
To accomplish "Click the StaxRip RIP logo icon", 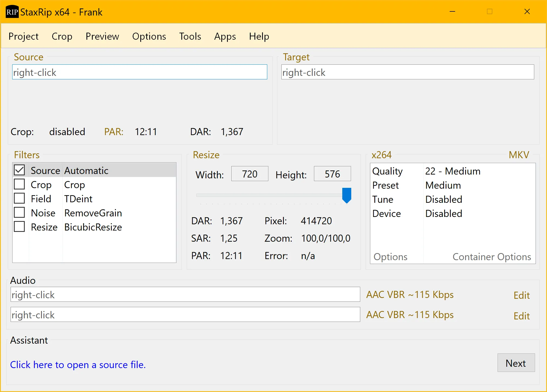I will (12, 12).
